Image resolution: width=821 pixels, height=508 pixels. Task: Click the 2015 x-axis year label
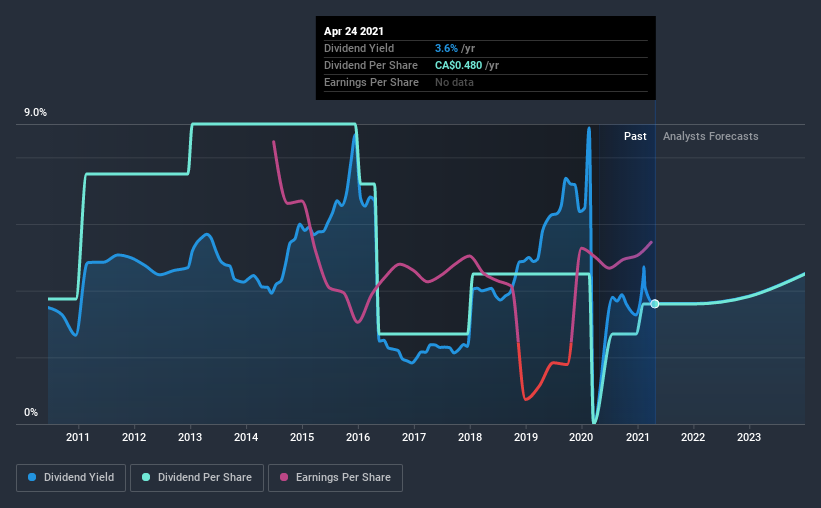[302, 437]
